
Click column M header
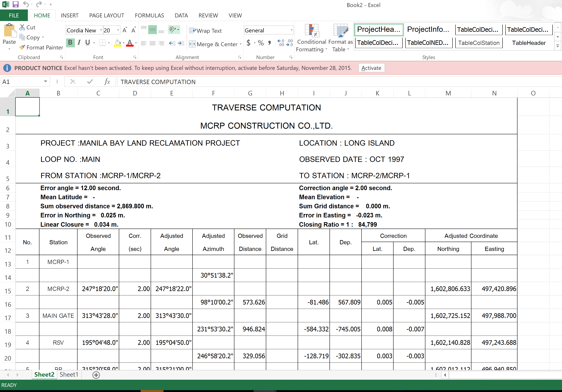448,93
